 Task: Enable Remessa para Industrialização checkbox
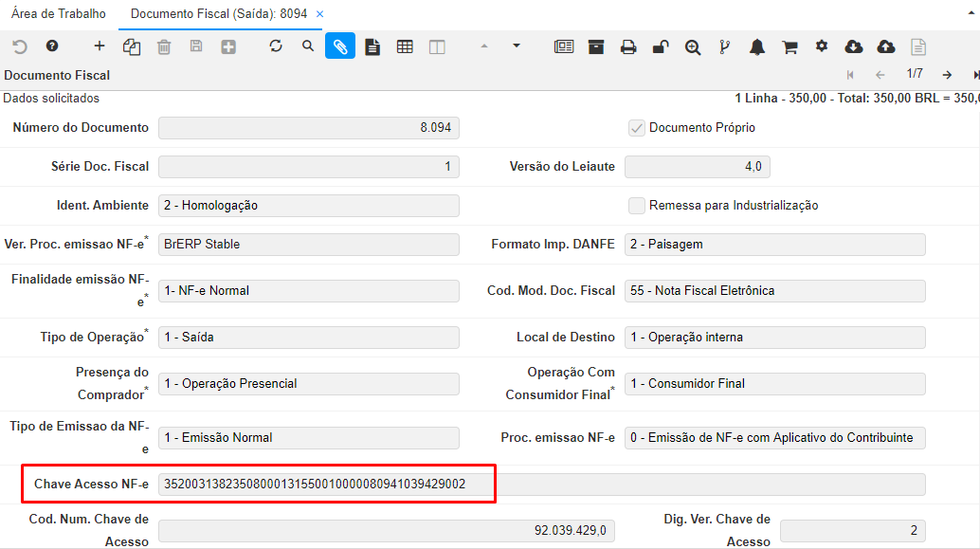pos(637,206)
